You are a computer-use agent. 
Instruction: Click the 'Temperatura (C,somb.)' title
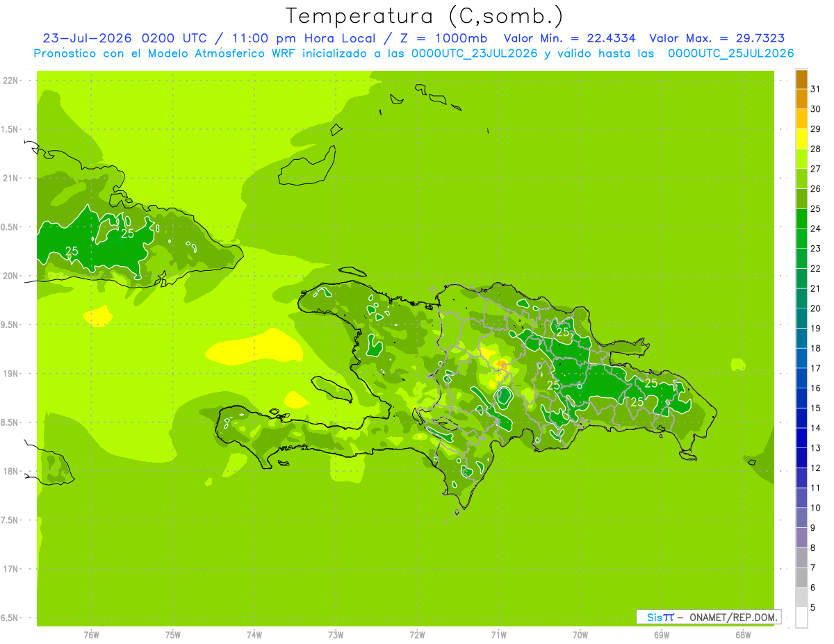pos(425,16)
